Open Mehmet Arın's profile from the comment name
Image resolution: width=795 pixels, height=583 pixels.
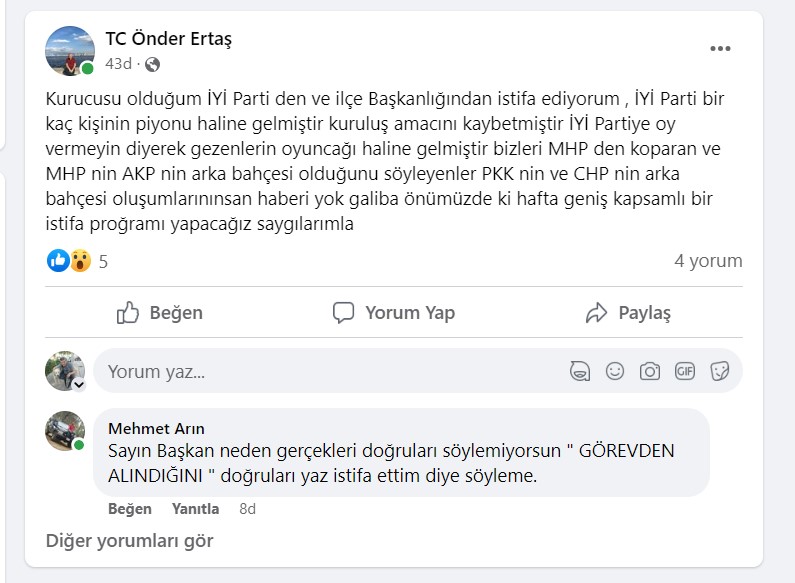coord(156,429)
